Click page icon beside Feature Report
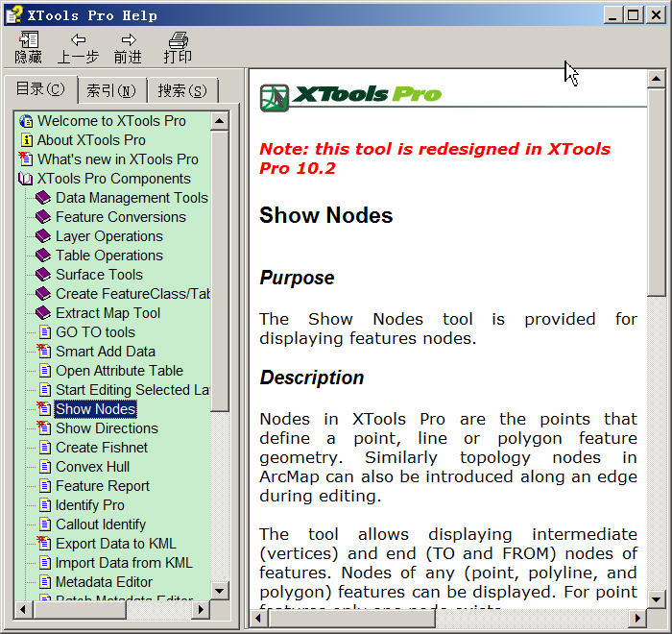 pyautogui.click(x=45, y=486)
